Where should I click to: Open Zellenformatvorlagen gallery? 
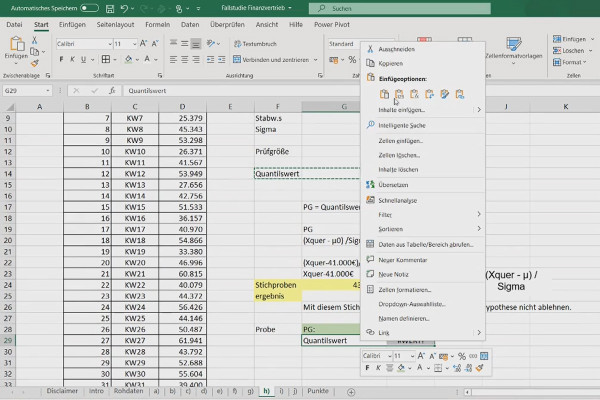coord(514,49)
